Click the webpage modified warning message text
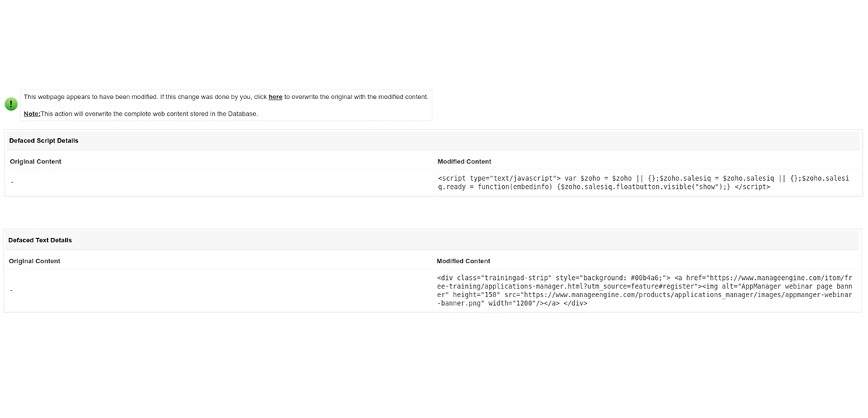The image size is (868, 418). pos(224,96)
